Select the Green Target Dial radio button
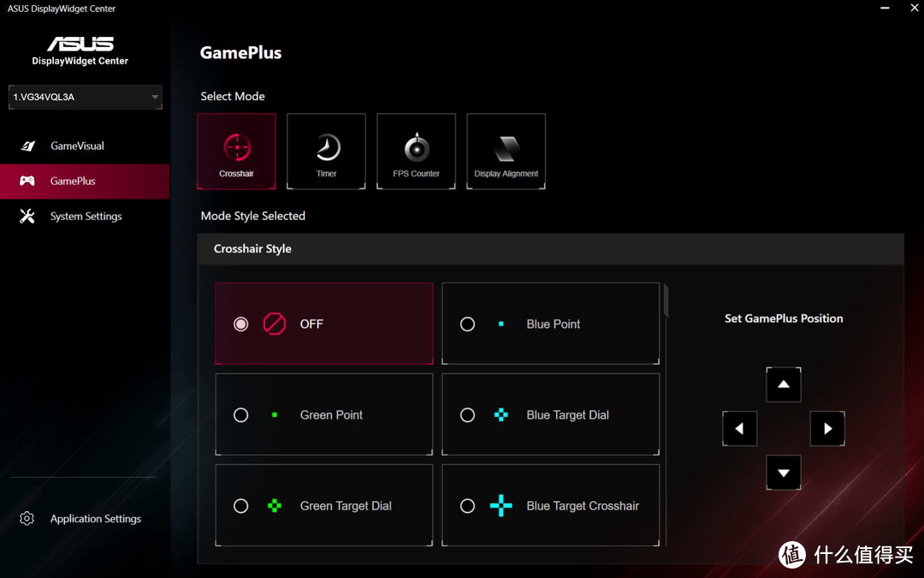The width and height of the screenshot is (924, 578). pyautogui.click(x=240, y=505)
